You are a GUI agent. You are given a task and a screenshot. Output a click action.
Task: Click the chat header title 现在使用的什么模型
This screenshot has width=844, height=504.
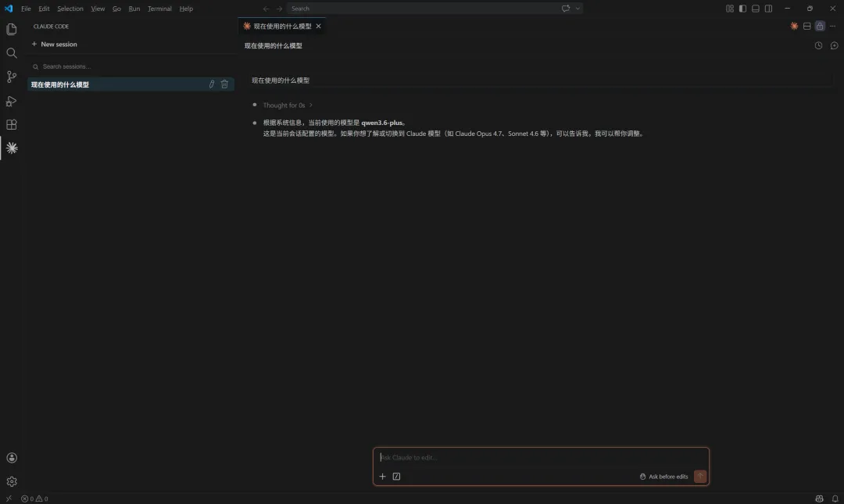pyautogui.click(x=273, y=46)
